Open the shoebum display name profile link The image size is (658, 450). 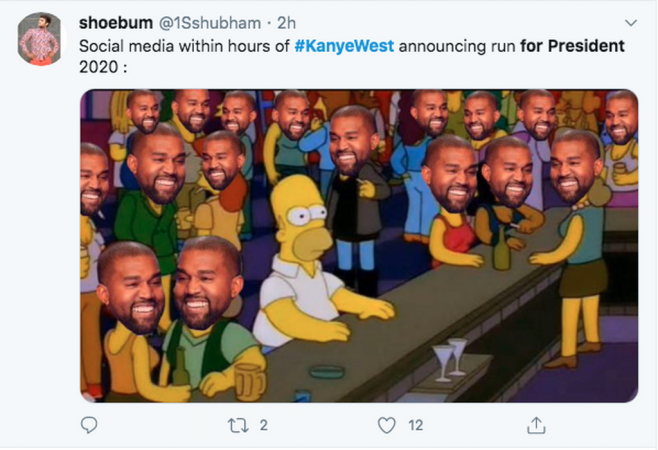pyautogui.click(x=116, y=23)
